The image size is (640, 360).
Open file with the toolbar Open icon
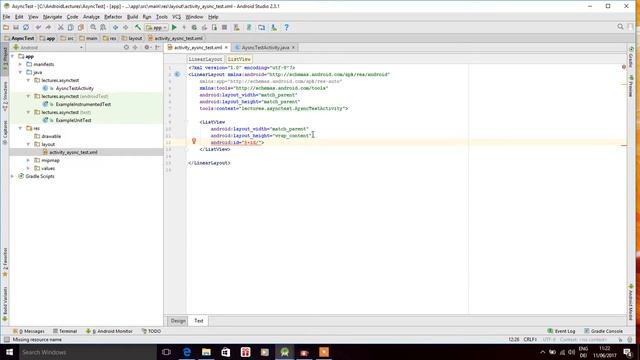coord(6,27)
